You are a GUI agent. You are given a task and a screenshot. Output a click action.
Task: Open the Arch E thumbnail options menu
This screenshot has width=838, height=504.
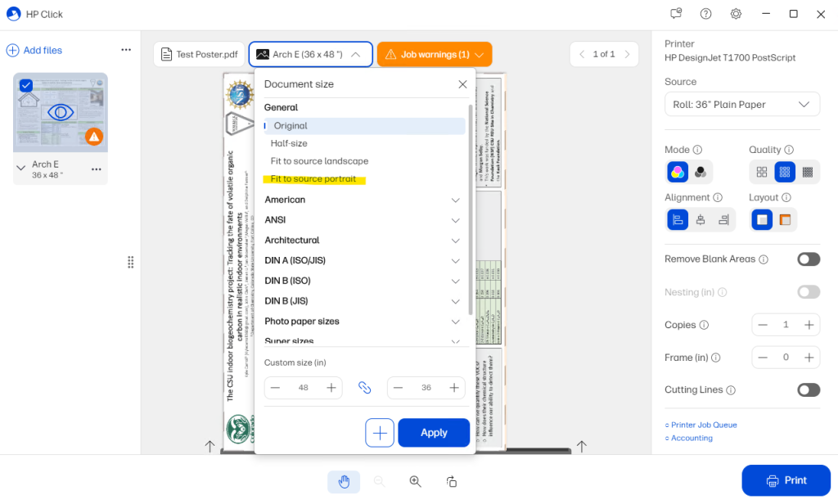coord(97,169)
